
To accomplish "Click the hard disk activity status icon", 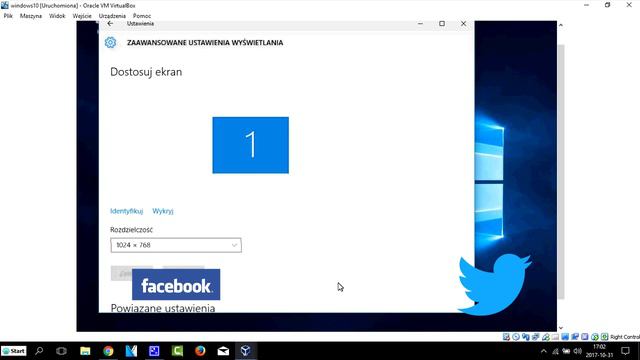I will point(506,337).
